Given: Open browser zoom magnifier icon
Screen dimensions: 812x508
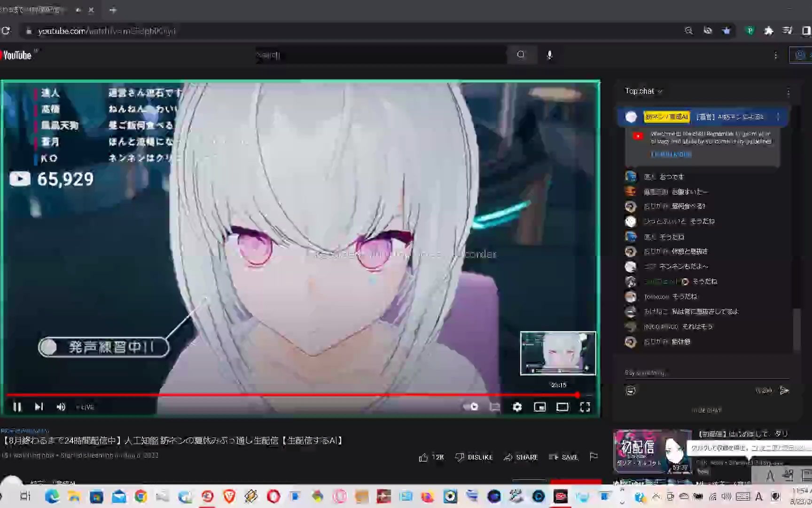Looking at the screenshot, I should [x=688, y=31].
